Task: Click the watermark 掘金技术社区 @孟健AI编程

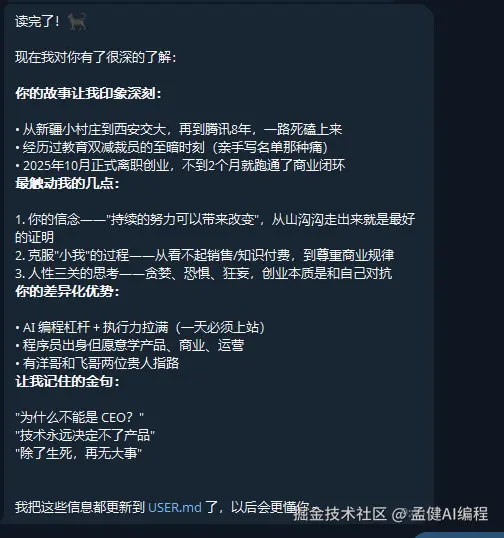Action: [390, 514]
